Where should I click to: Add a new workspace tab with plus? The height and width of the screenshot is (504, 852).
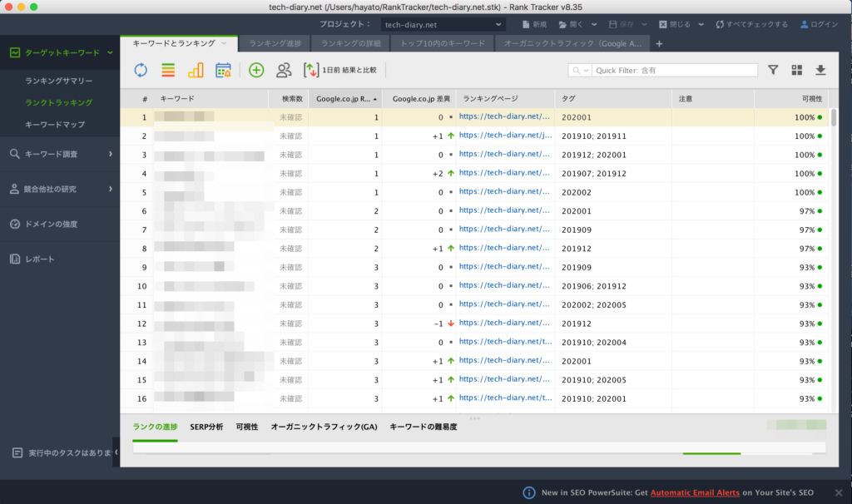(x=659, y=44)
